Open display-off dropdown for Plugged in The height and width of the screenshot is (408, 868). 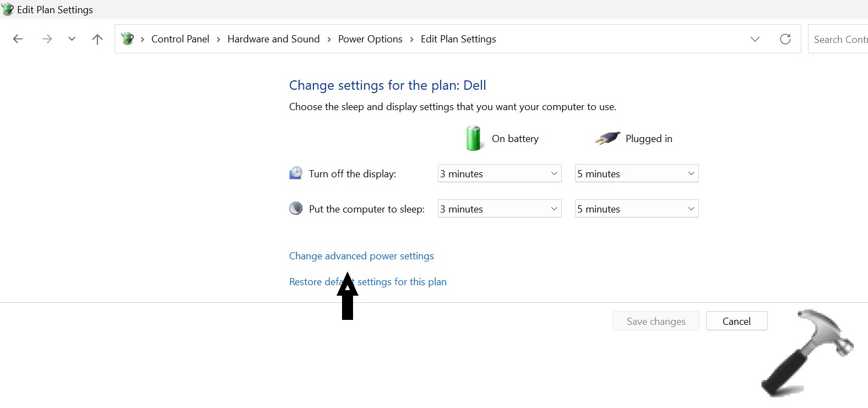[637, 173]
